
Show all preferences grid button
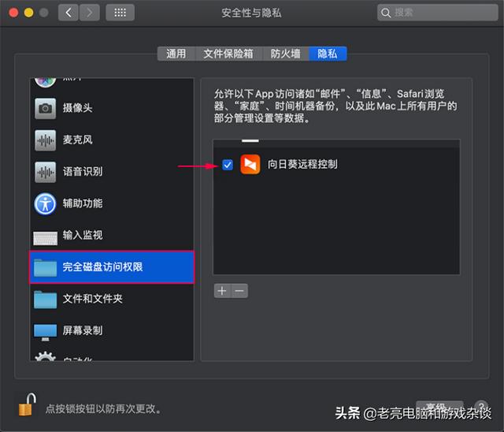point(120,13)
